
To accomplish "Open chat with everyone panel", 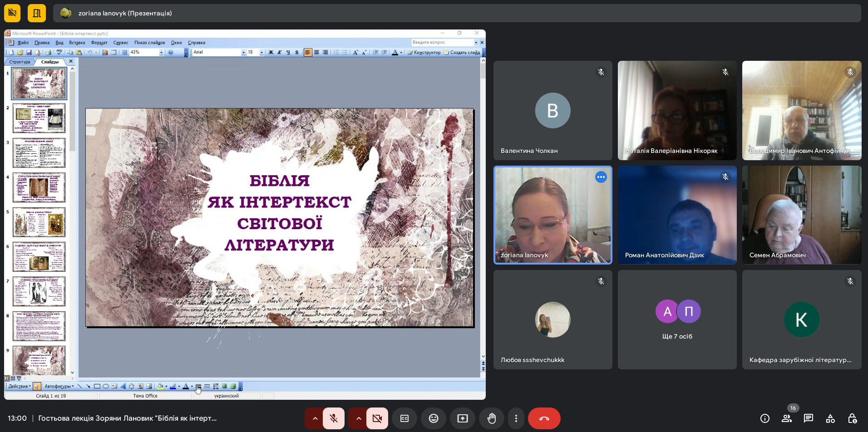I will pos(809,418).
